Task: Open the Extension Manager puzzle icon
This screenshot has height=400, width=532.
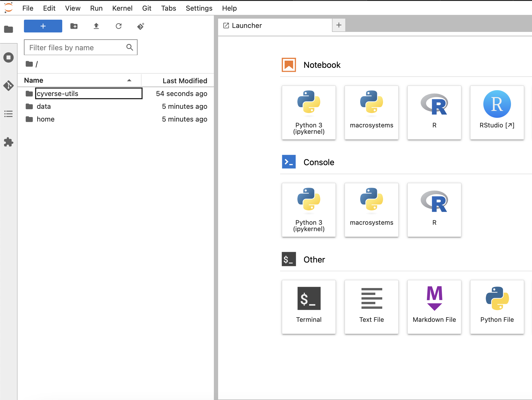Action: 9,142
